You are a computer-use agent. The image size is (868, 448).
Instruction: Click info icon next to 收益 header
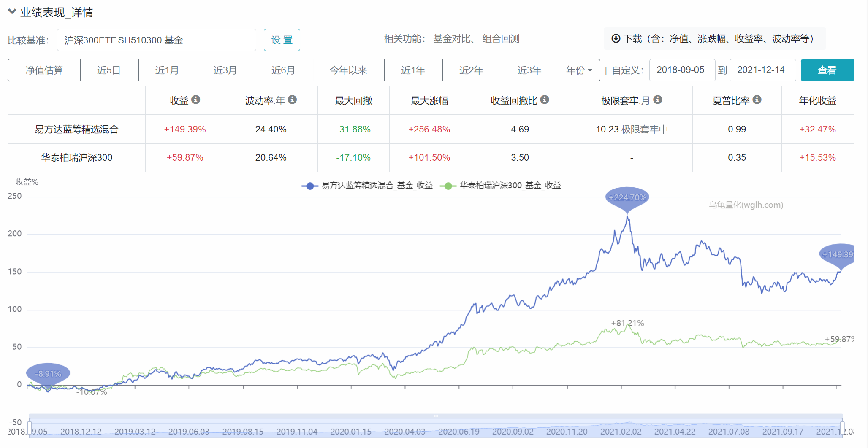point(195,100)
